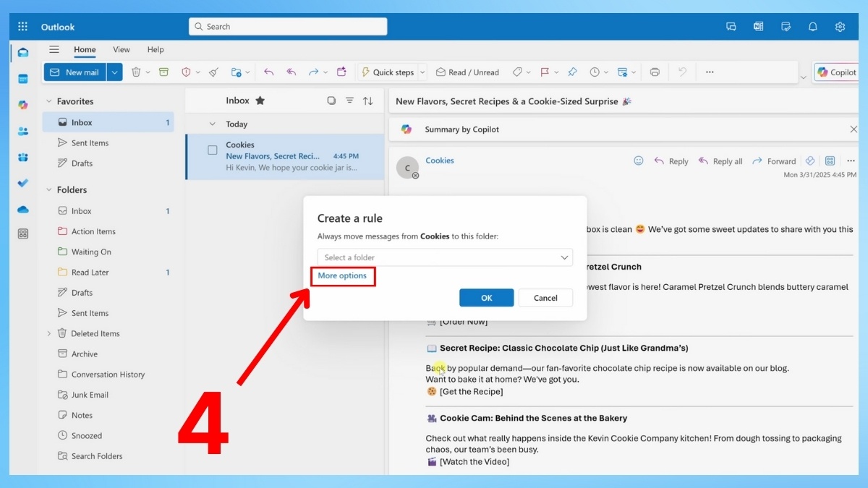Click the Archive icon in toolbar
The height and width of the screenshot is (488, 868).
point(163,72)
